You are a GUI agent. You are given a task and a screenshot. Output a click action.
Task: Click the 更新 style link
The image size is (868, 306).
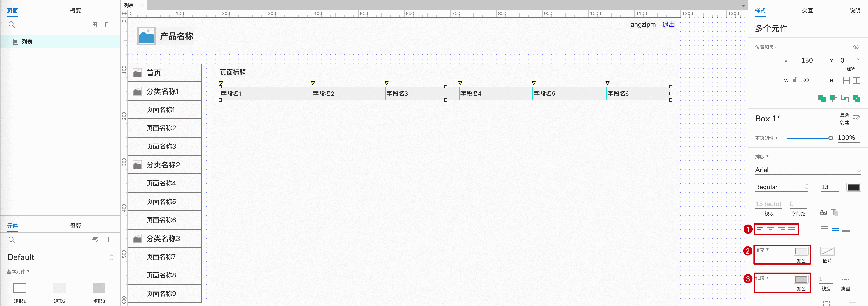coord(844,115)
